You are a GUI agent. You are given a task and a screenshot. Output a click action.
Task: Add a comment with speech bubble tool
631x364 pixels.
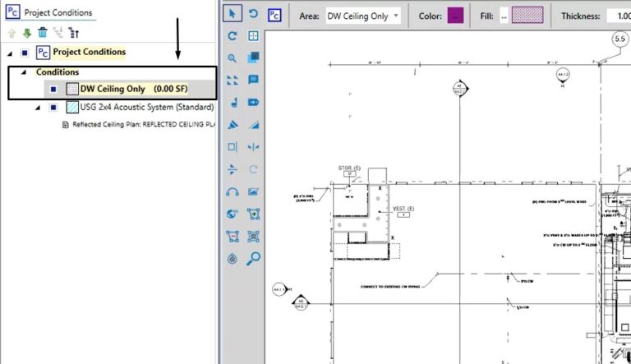[253, 80]
